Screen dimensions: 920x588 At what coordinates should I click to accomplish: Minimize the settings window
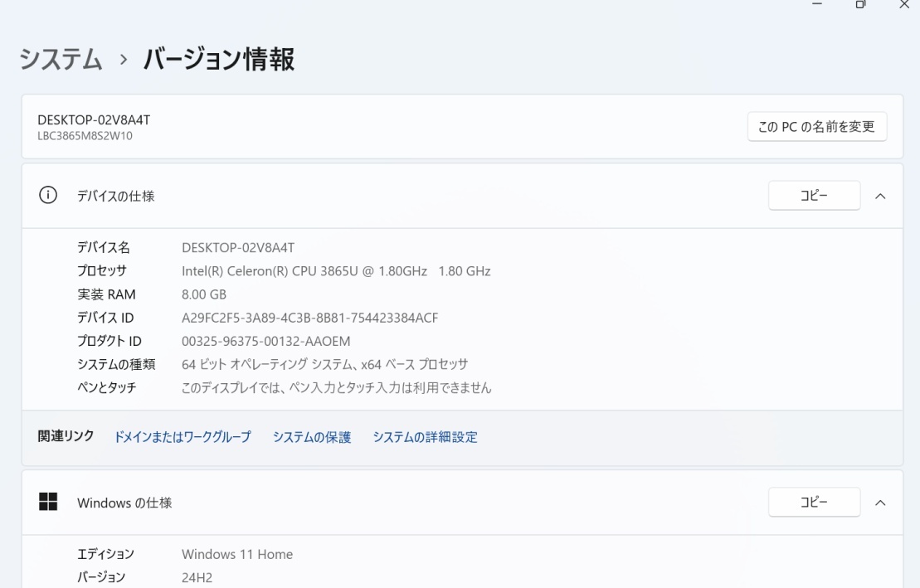(817, 5)
